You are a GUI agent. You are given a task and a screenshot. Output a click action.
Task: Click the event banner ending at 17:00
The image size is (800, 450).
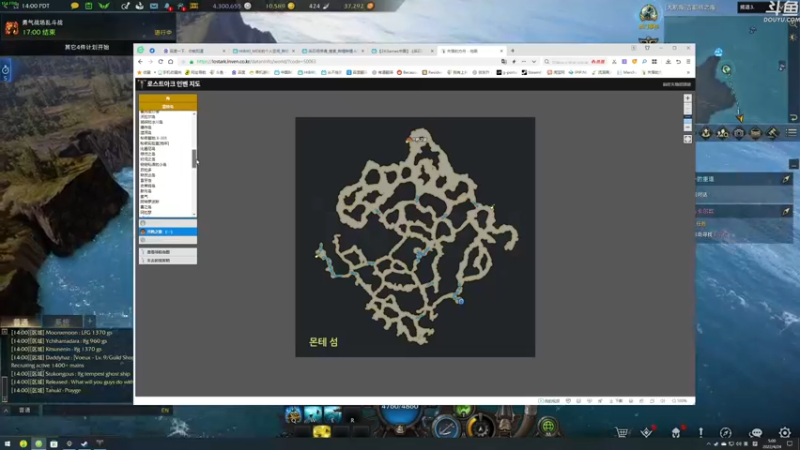[88, 27]
